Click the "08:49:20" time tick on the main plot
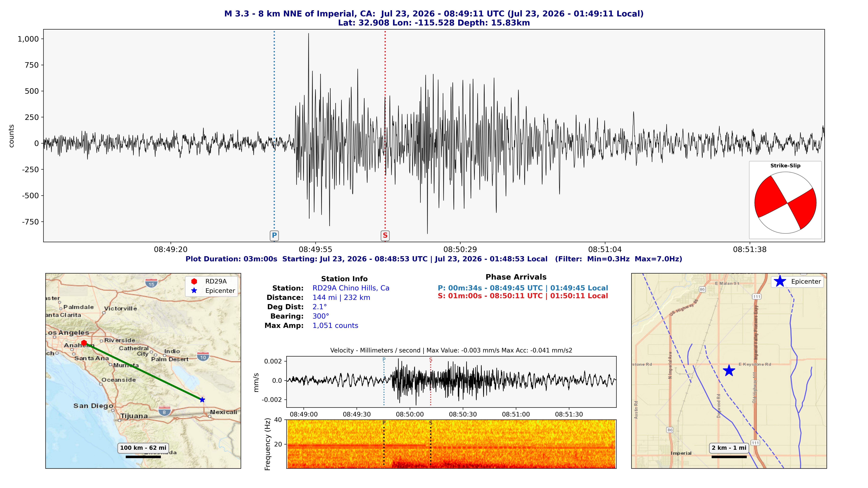Image resolution: width=868 pixels, height=488 pixels. click(171, 250)
